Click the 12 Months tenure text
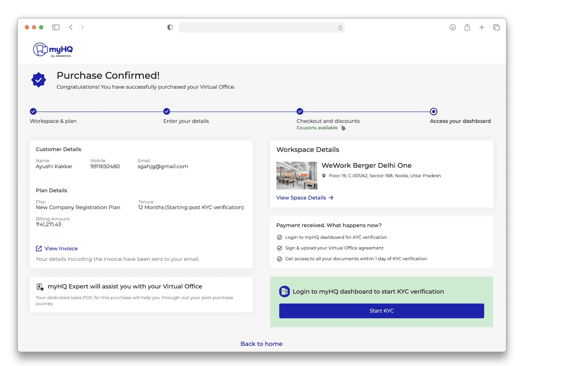Image resolution: width=588 pixels, height=366 pixels. coord(151,207)
